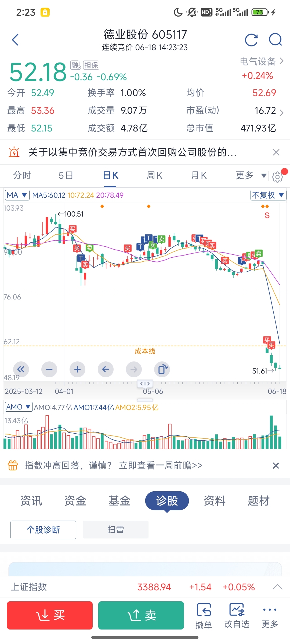Open MA indicator dropdown
Viewport: 290px width, 644px height.
(x=17, y=195)
